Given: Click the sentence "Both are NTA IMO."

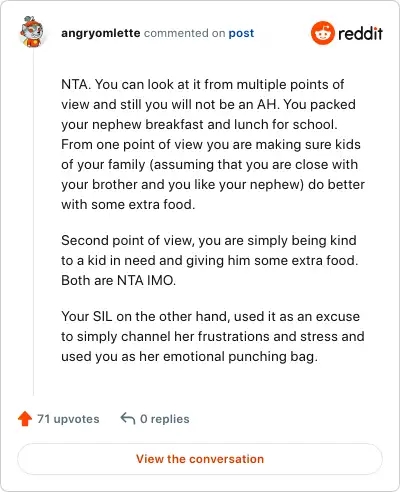Looking at the screenshot, I should (x=118, y=280).
